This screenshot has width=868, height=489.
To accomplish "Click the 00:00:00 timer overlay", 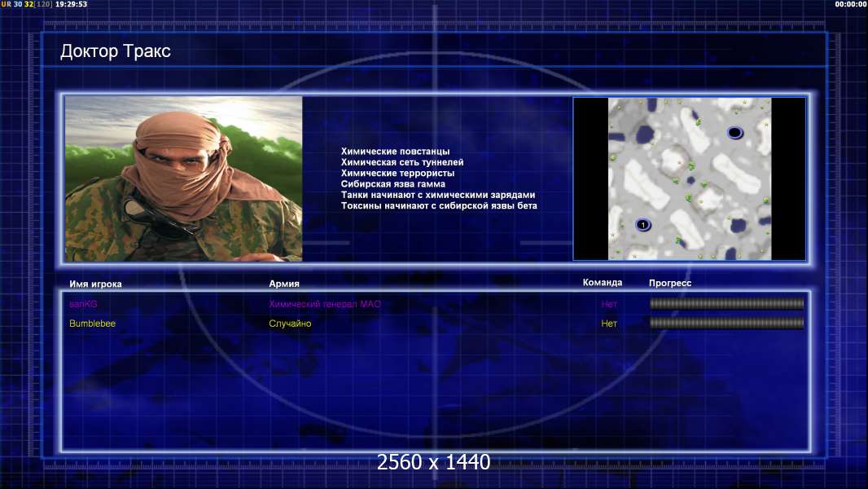I will [851, 4].
